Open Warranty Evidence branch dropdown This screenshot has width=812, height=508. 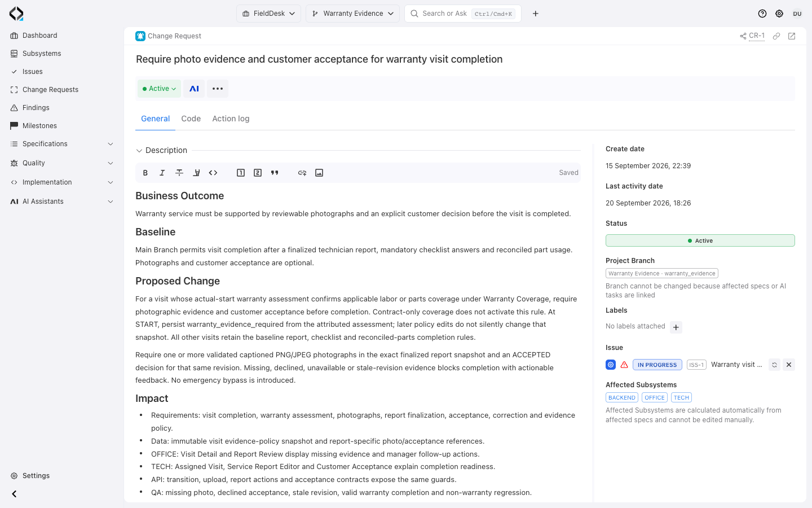coord(353,14)
